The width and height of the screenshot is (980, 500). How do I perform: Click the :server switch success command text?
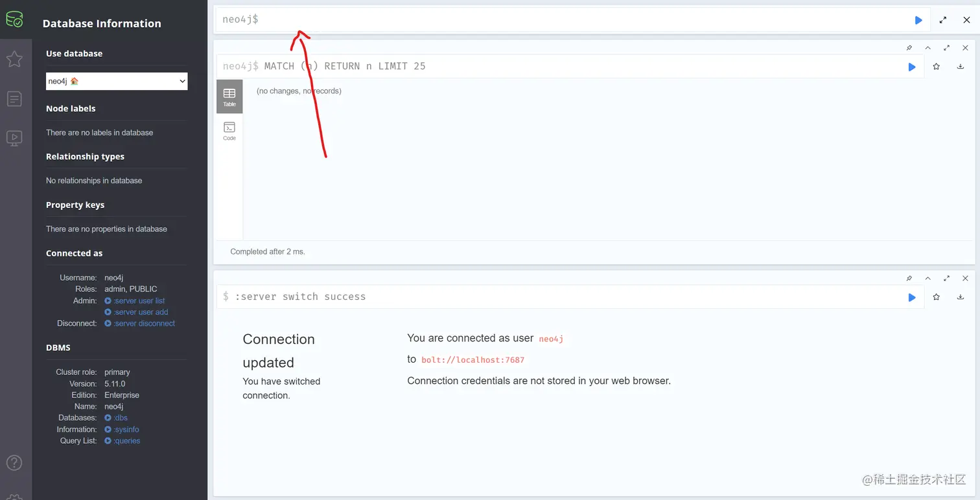coord(300,297)
